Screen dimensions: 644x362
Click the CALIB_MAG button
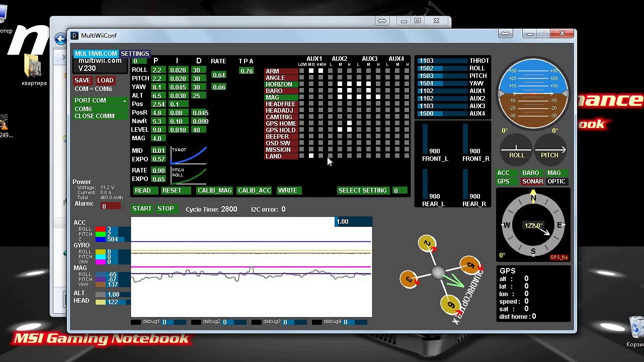pos(215,191)
